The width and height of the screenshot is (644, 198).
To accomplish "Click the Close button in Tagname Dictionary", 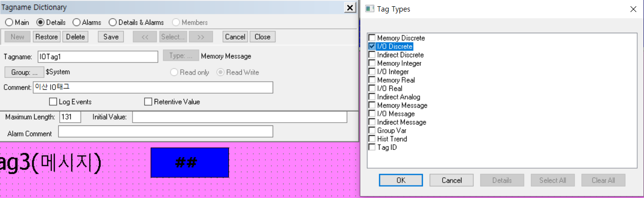I will tap(263, 37).
